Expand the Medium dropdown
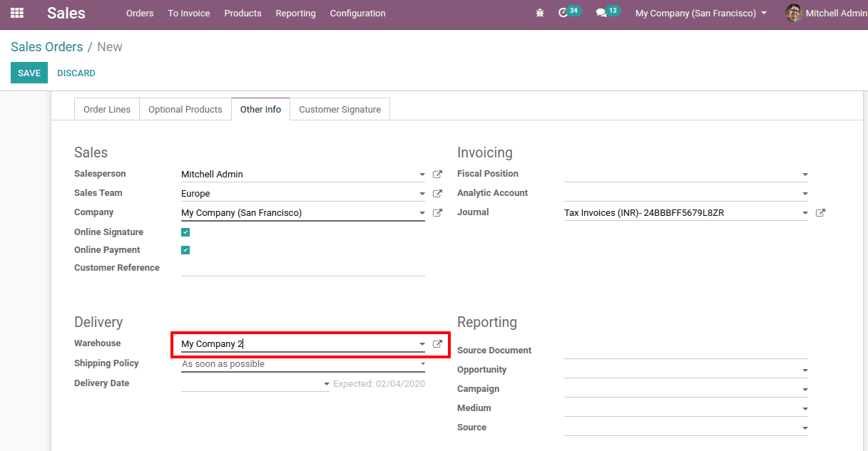Viewport: 868px width, 451px height. (x=805, y=409)
